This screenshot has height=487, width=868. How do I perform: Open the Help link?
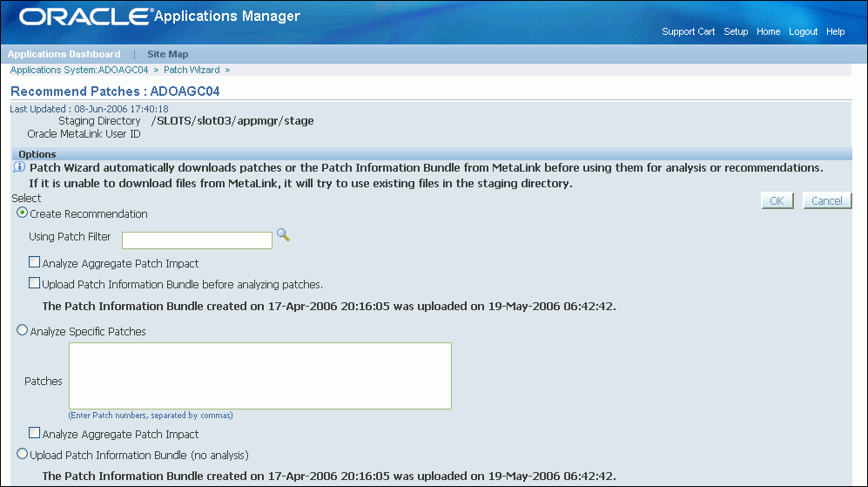[x=835, y=31]
